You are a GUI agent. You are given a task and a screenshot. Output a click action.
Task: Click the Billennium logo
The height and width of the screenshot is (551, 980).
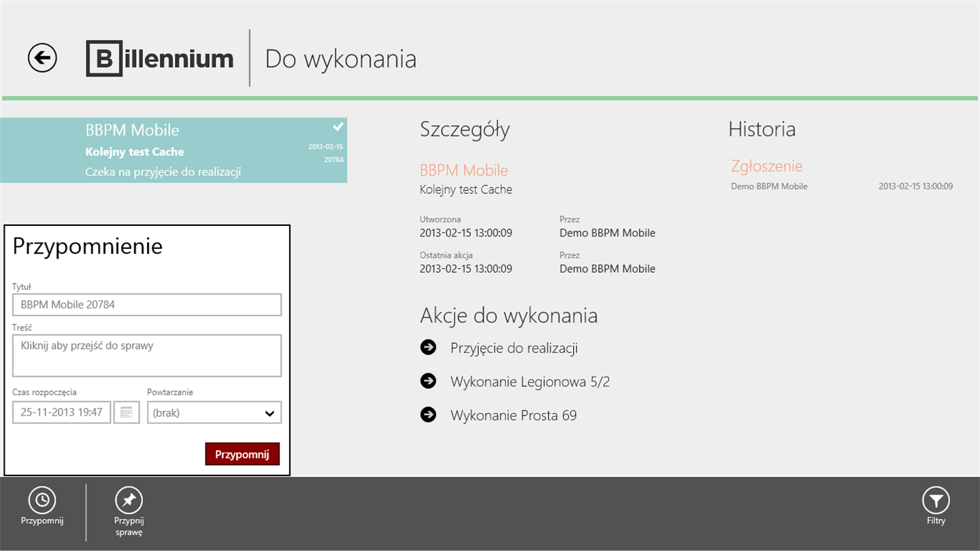tap(160, 59)
